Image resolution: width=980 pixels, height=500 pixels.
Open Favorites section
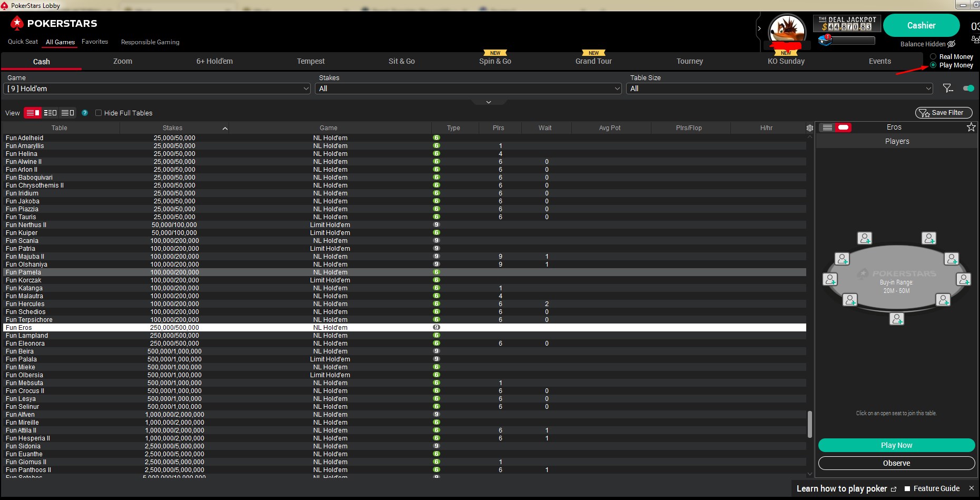click(x=95, y=42)
